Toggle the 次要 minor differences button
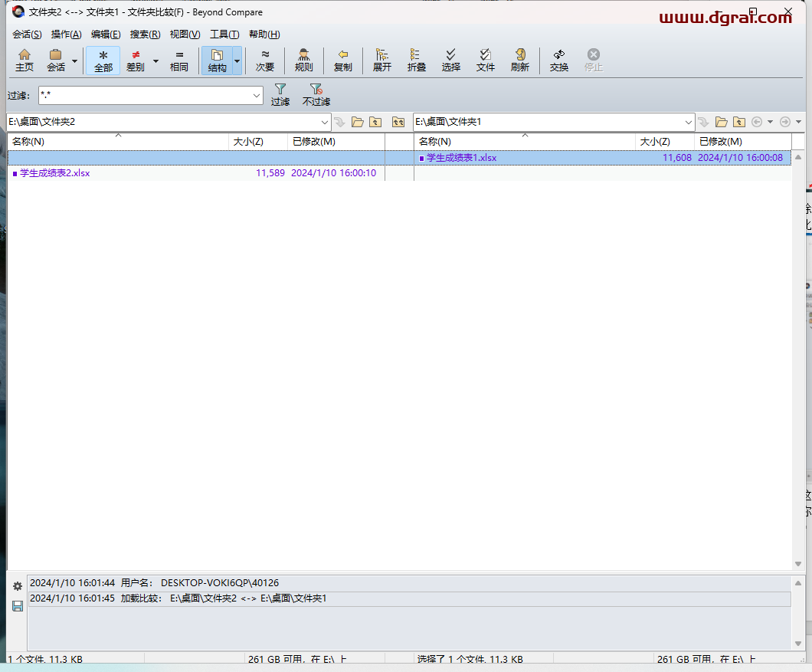Image resolution: width=812 pixels, height=672 pixels. (x=264, y=60)
